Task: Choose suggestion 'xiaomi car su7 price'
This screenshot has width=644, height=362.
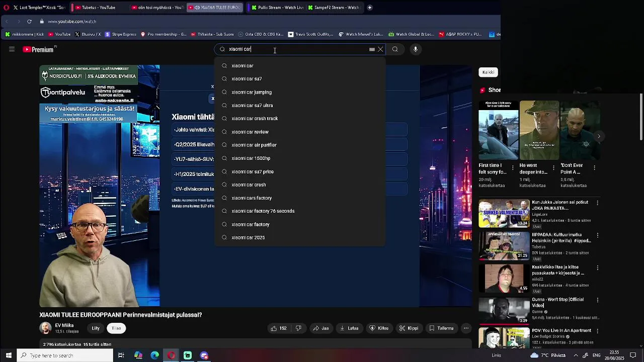Action: pyautogui.click(x=300, y=171)
